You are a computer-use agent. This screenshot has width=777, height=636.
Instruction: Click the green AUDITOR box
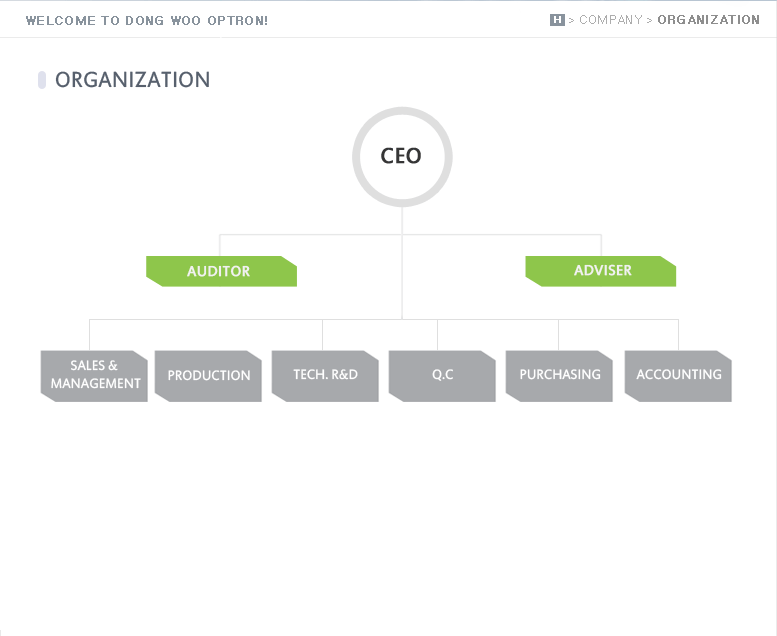(221, 271)
